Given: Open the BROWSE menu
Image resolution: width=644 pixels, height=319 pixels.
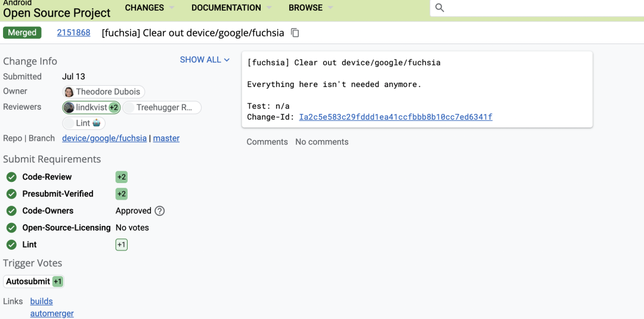Looking at the screenshot, I should coord(311,8).
